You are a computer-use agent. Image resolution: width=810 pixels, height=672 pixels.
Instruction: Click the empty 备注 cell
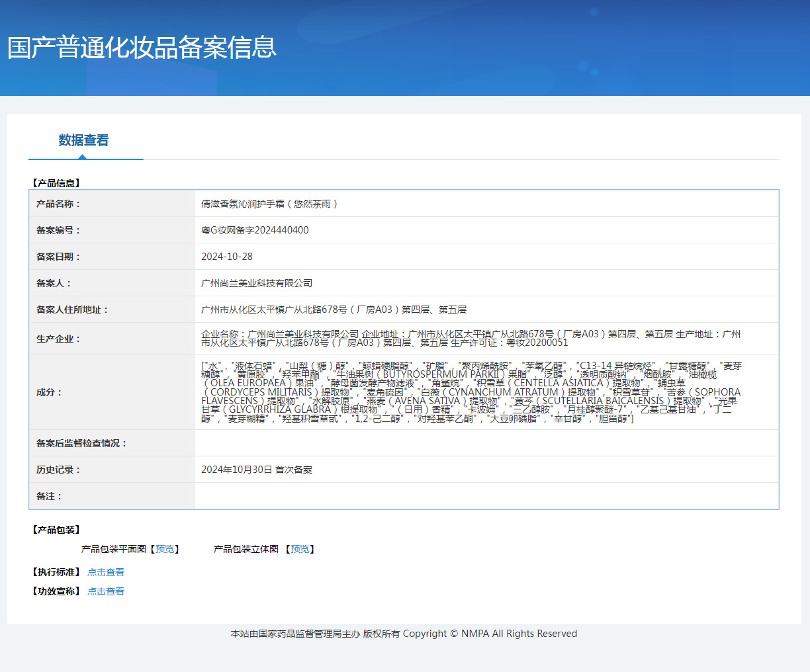486,496
